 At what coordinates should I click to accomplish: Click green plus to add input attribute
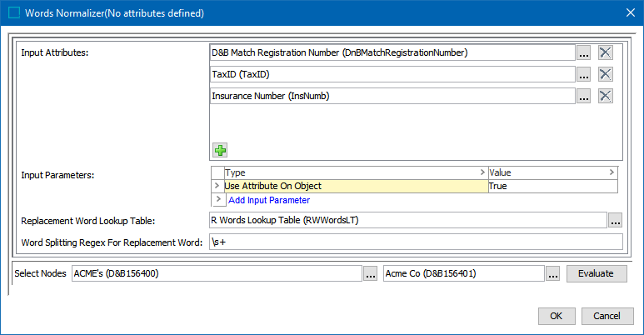pyautogui.click(x=220, y=150)
